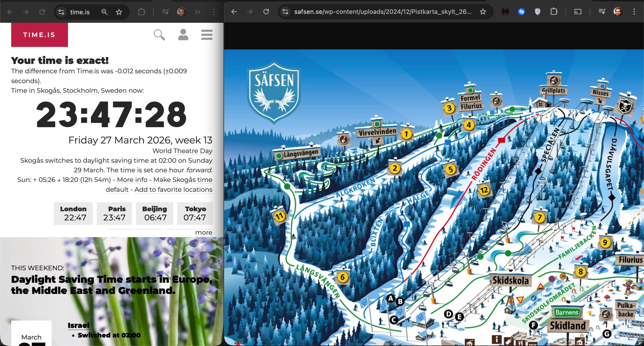The width and height of the screenshot is (644, 346).
Task: Click the zoom magnifier in time.is address bar
Action: click(x=104, y=12)
